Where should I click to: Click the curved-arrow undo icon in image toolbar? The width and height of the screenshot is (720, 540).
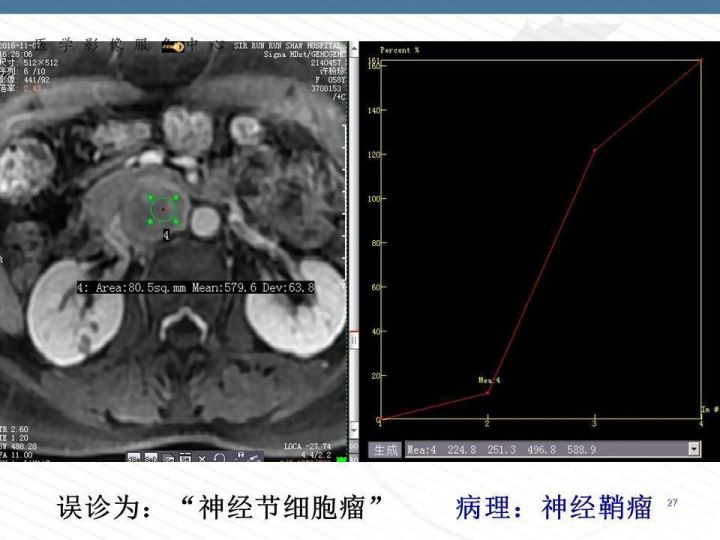click(219, 458)
